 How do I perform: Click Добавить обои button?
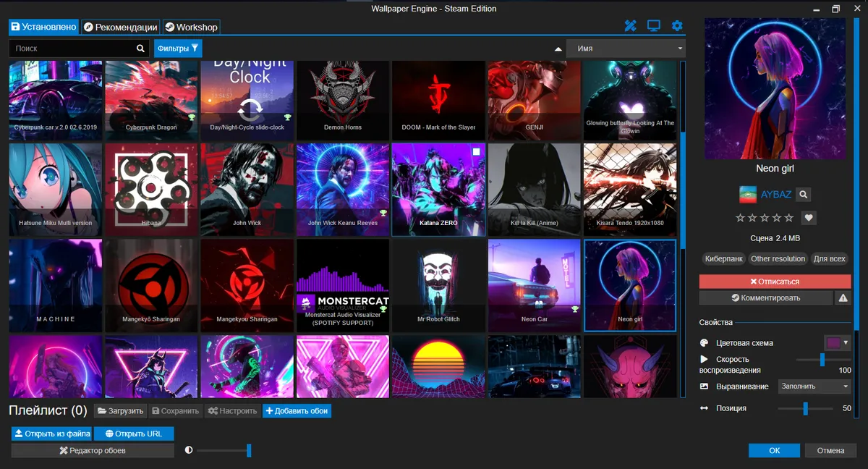click(297, 411)
